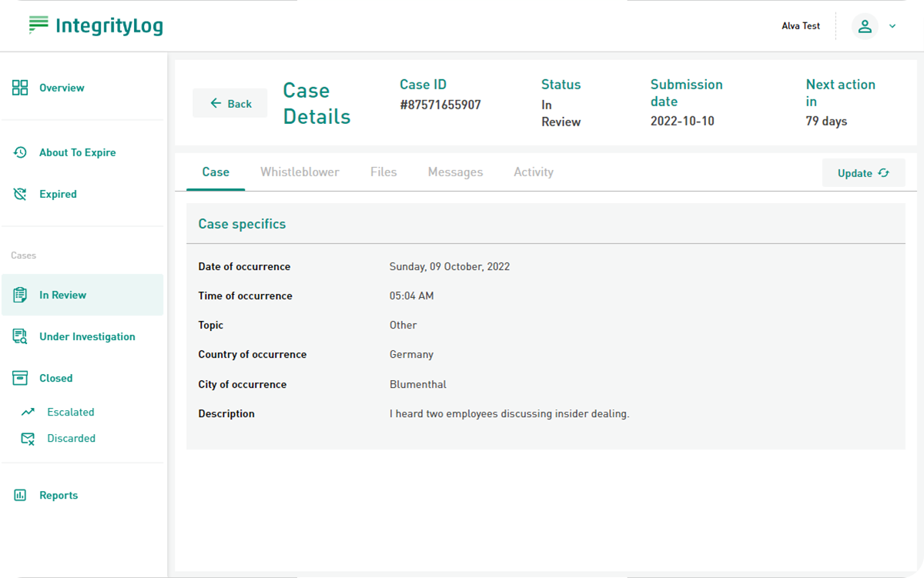Click the Closed archive box icon
Screen dimensions: 924x578
(20, 378)
